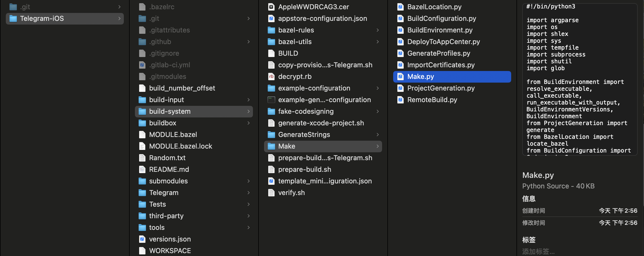Click the WORKSPACE file icon

point(142,251)
